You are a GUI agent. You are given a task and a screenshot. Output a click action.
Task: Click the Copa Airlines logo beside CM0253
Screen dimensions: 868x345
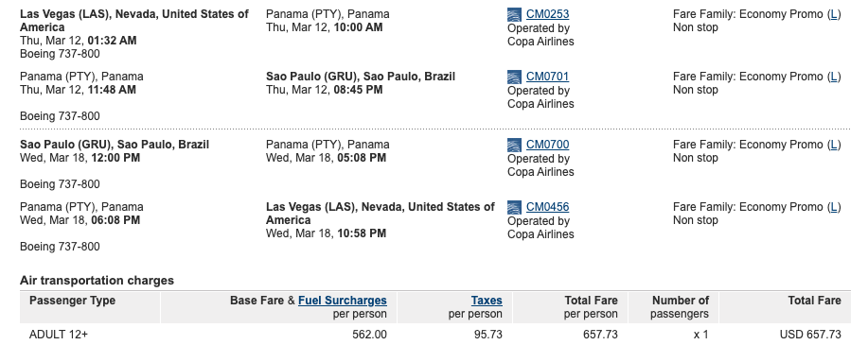coord(514,15)
